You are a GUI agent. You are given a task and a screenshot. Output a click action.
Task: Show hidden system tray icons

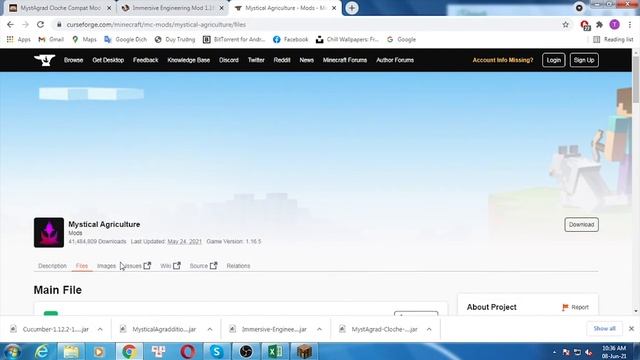tap(554, 352)
